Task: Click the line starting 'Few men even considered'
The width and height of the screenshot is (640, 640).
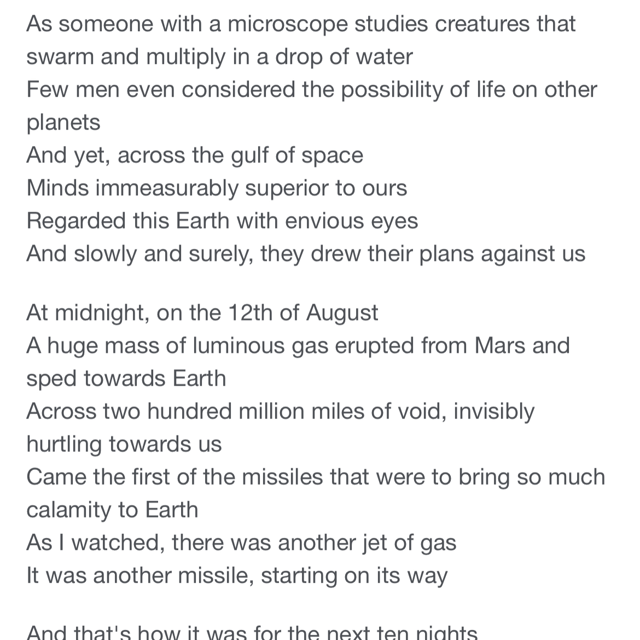Action: point(312,90)
